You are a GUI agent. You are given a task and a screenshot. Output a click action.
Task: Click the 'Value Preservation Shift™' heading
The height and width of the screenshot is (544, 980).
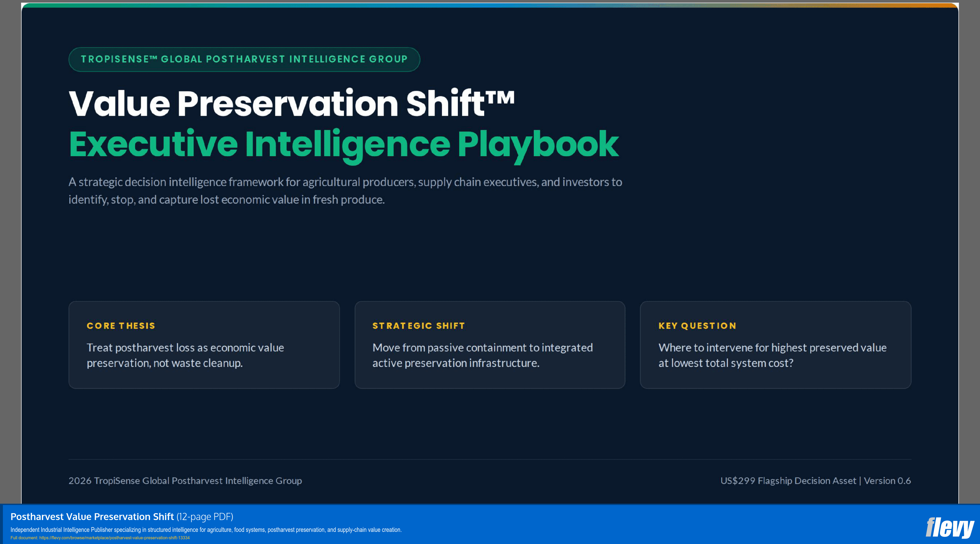point(291,103)
